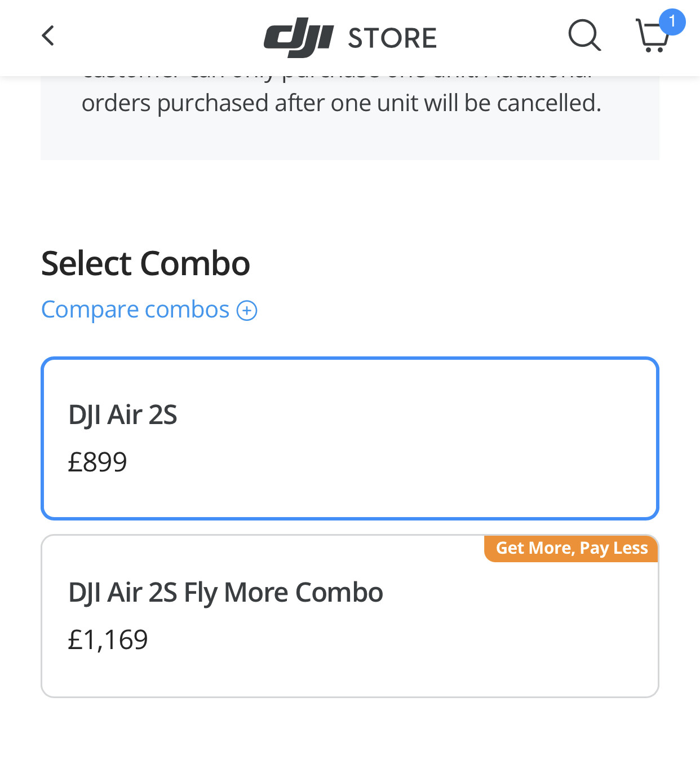The width and height of the screenshot is (700, 772).
Task: Tap the DJI logo in the header
Action: click(299, 37)
